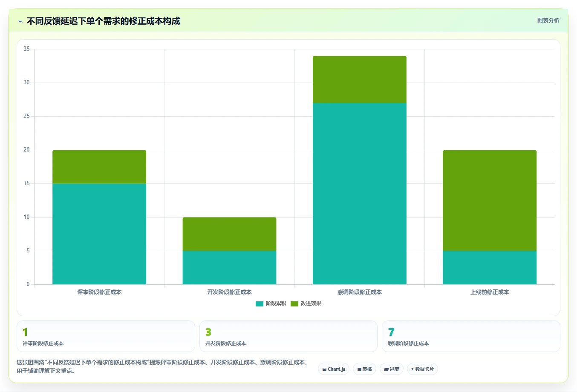
Task: Click green bar segment for 评审阶段修正成本
Action: coord(99,167)
